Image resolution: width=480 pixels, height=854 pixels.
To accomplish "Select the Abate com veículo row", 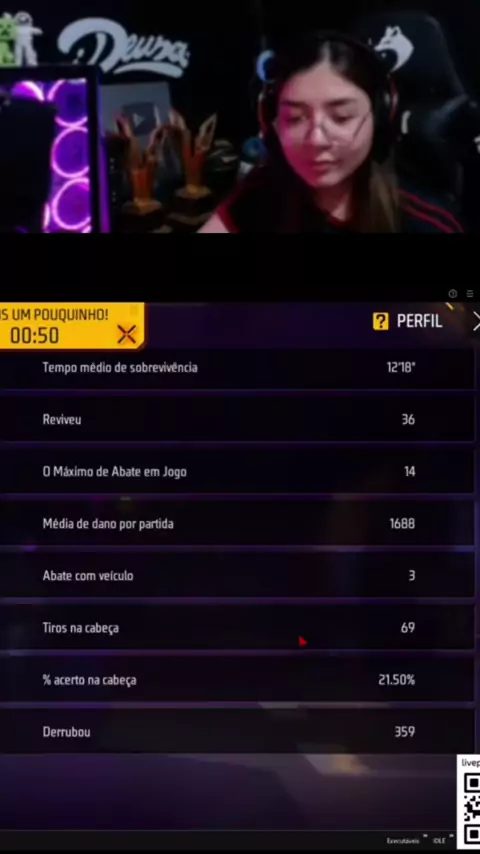I will click(236, 576).
